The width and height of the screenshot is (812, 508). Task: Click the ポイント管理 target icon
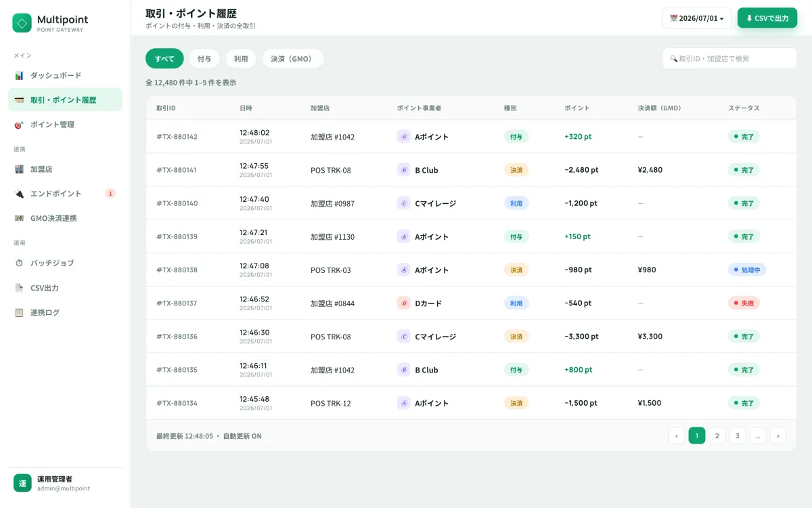point(19,125)
